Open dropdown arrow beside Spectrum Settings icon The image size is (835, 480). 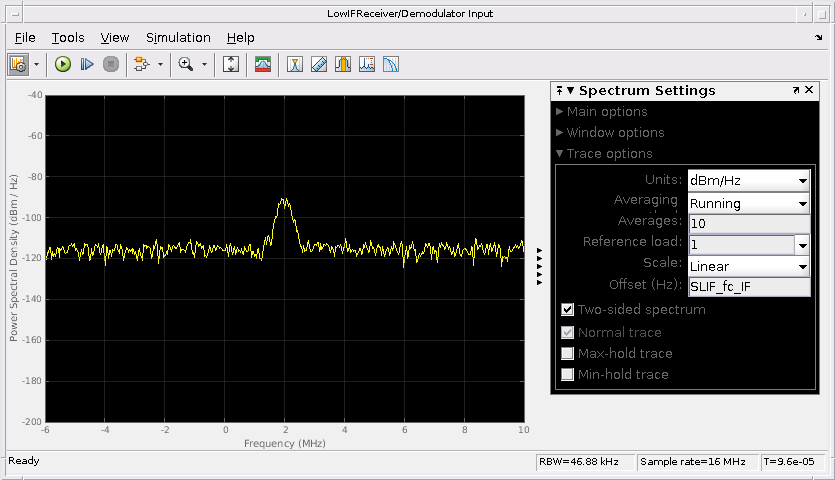click(37, 64)
